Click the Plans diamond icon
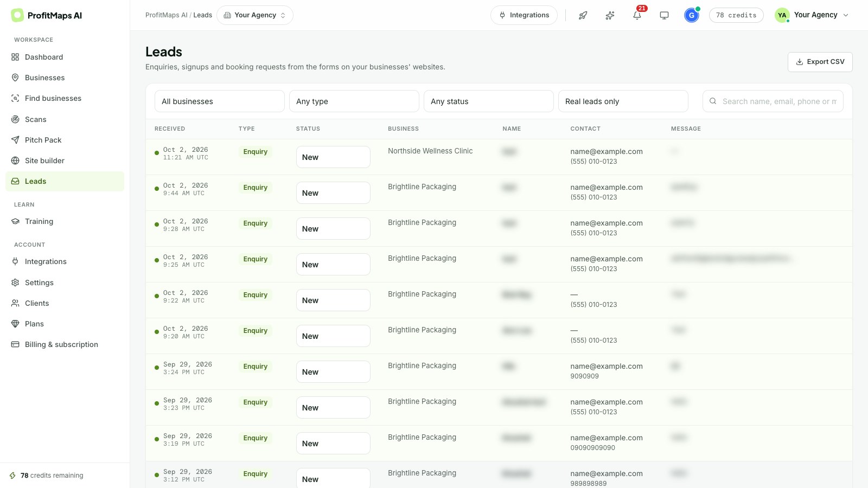Screen dimensions: 868x488 (15, 324)
